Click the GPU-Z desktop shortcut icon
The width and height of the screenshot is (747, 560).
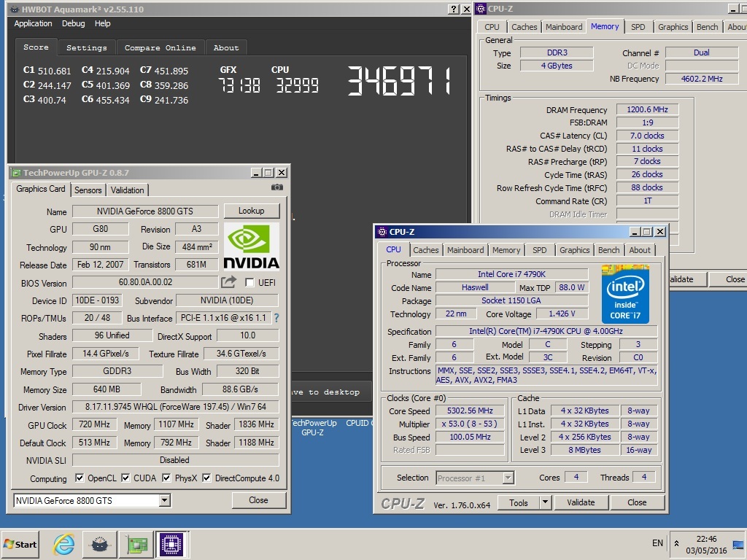coord(312,427)
